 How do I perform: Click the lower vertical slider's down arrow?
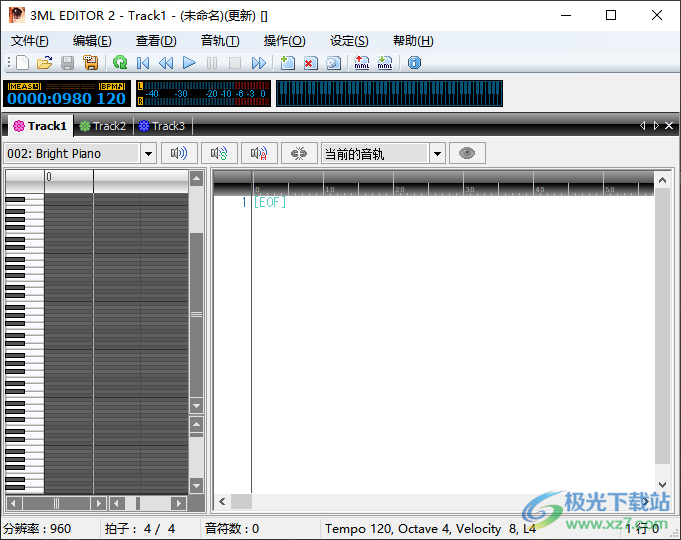click(197, 486)
